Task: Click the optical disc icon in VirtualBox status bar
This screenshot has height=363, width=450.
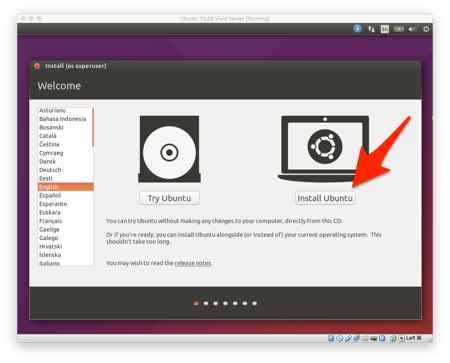Action: 339,338
